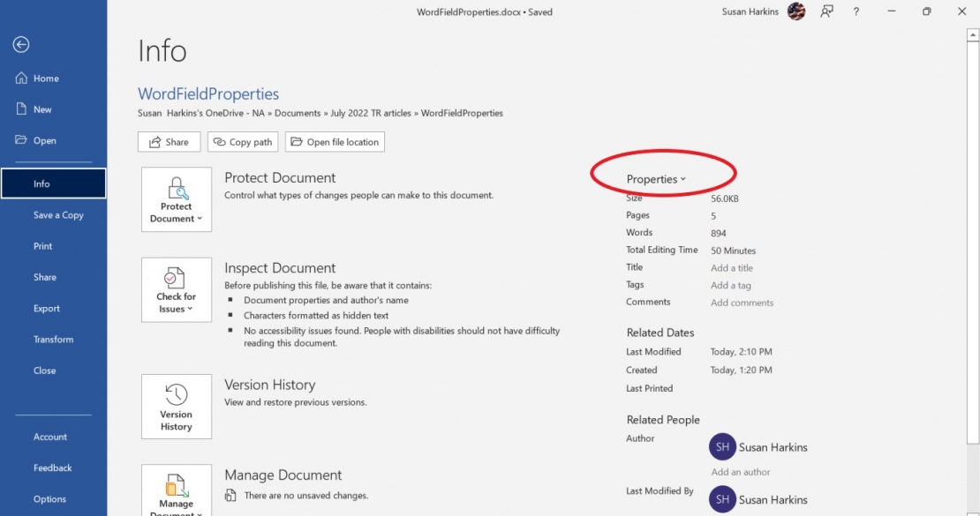Switch to the Info tab
Image resolution: width=980 pixels, height=516 pixels.
pyautogui.click(x=41, y=183)
